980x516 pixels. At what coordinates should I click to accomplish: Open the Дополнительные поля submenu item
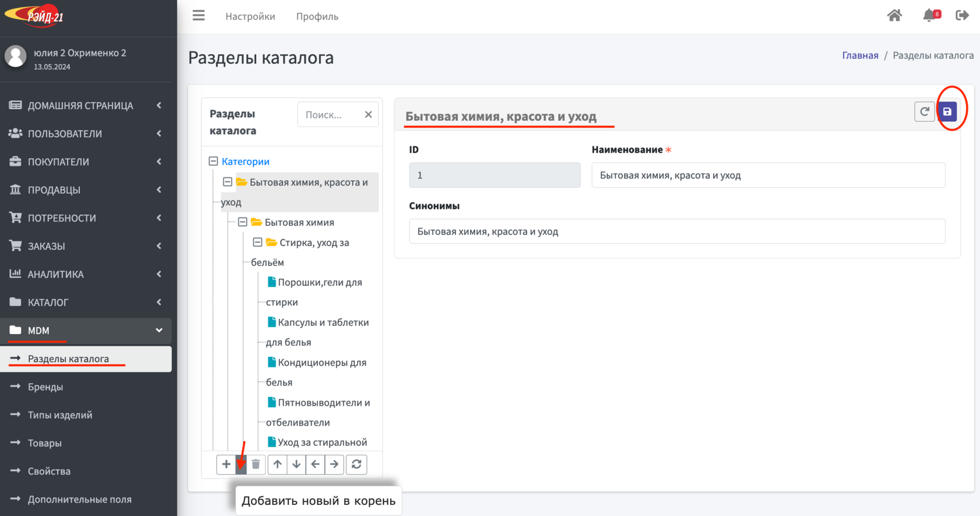pos(86,499)
